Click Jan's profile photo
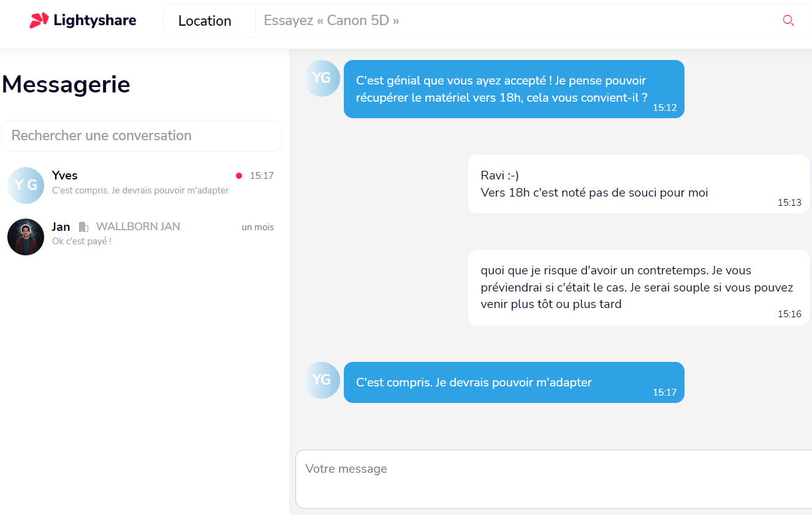Viewport: 812px width, 515px height. click(x=26, y=237)
